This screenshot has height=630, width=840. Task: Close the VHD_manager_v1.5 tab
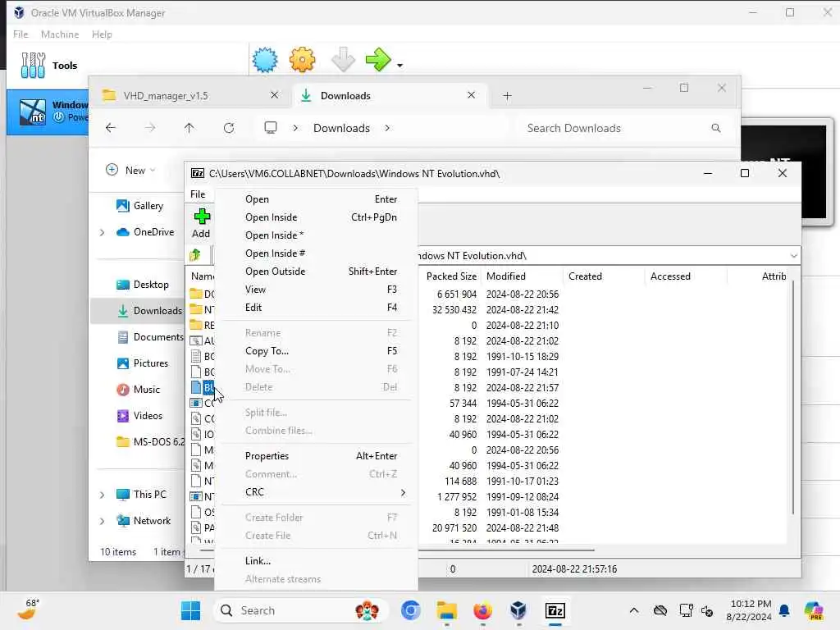click(274, 95)
